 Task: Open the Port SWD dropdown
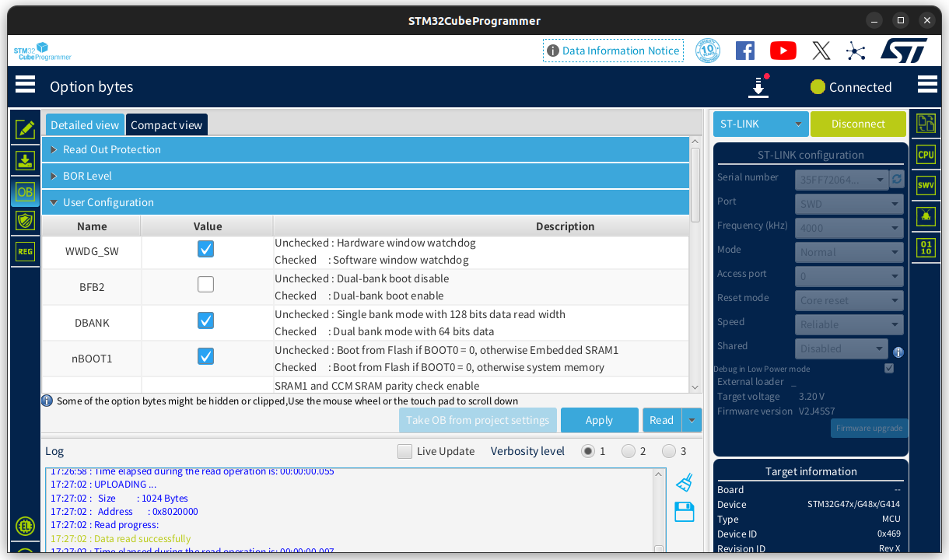click(849, 204)
